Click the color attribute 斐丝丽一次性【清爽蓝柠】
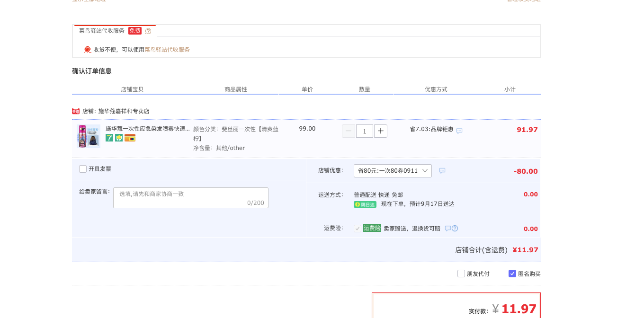The width and height of the screenshot is (644, 318). pyautogui.click(x=236, y=133)
